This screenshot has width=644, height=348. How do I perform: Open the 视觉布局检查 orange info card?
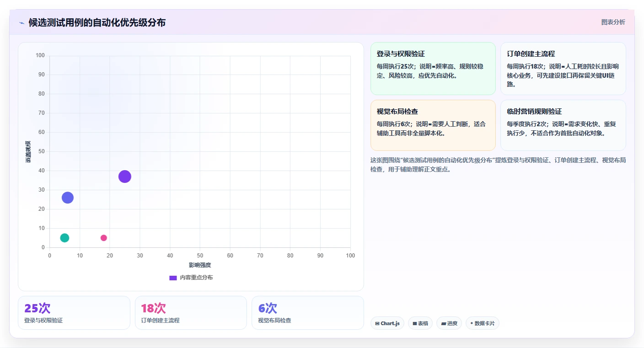coord(433,125)
